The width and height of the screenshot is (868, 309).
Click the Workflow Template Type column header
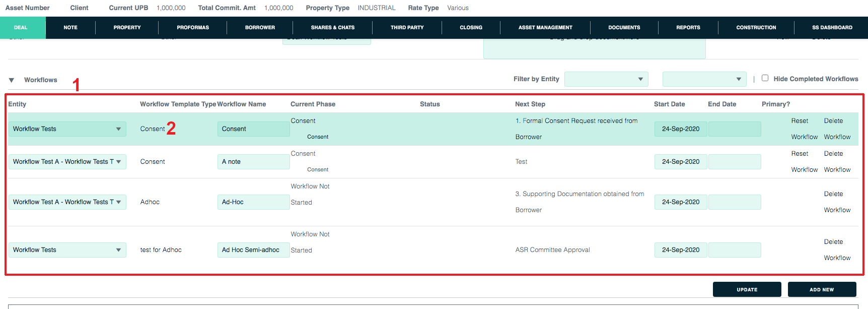[x=178, y=104]
